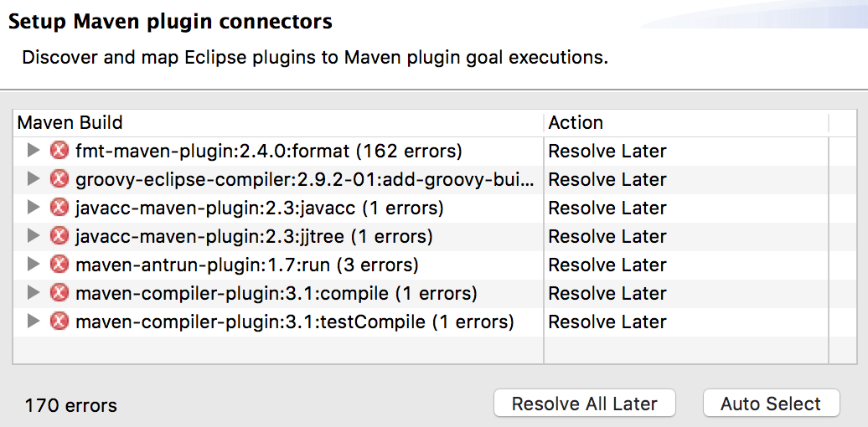Click the error icon for maven-antrun-plugin
Viewport: 868px width, 427px height.
(59, 265)
